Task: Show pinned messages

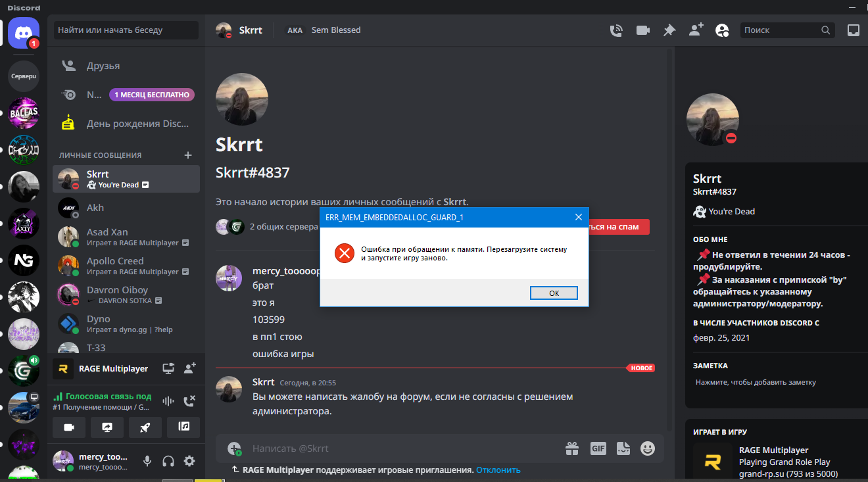Action: click(x=669, y=30)
